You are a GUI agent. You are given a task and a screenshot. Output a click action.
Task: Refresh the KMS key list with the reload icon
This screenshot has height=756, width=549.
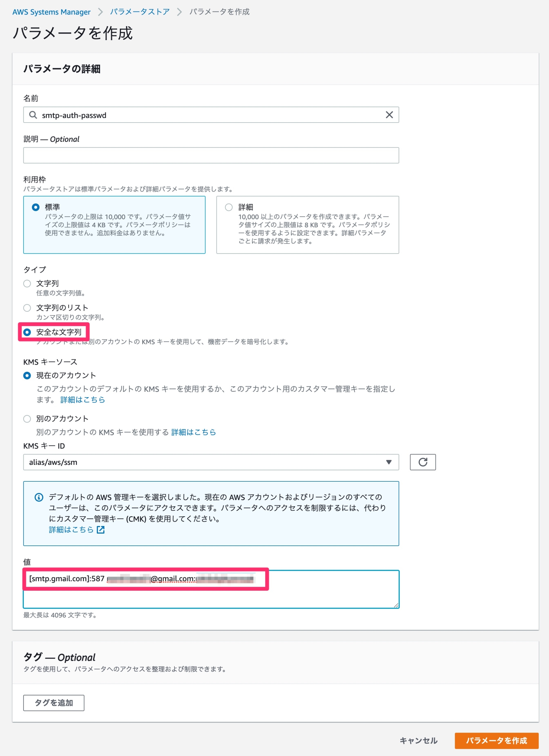422,462
